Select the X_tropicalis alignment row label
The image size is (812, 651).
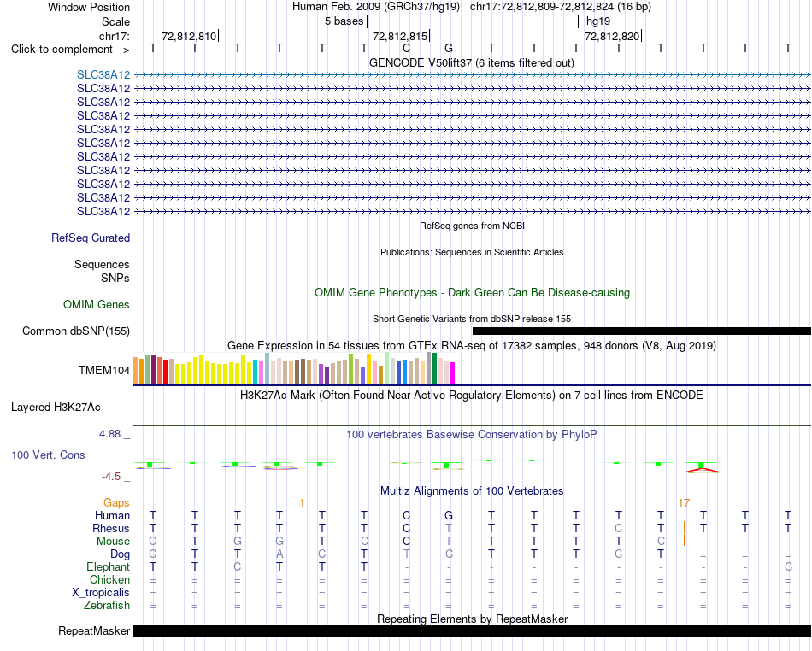pyautogui.click(x=101, y=593)
